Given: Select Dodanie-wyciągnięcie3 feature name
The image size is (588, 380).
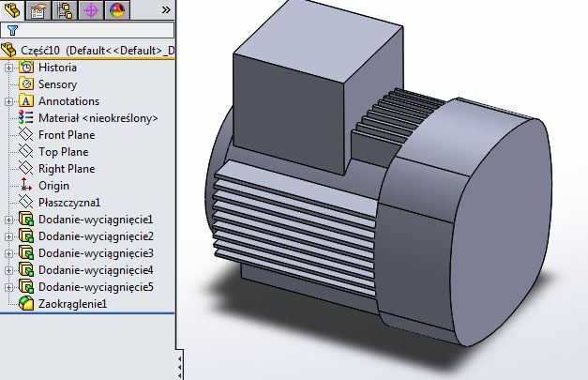Looking at the screenshot, I should [x=96, y=253].
